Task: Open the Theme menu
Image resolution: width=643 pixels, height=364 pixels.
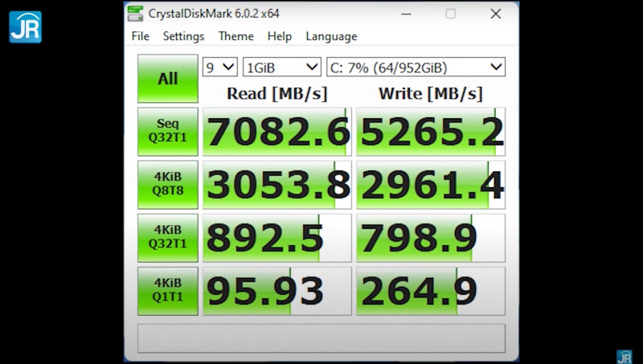Action: point(235,36)
